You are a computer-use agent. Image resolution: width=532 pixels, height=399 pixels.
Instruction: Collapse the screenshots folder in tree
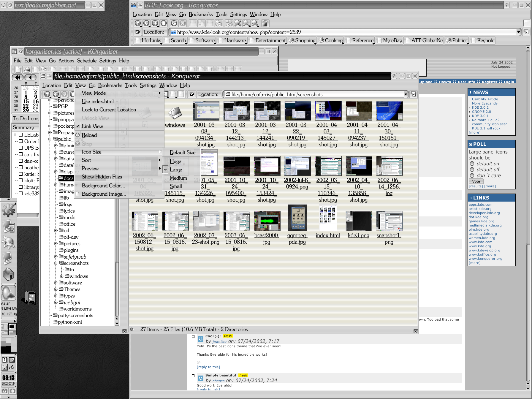tap(56, 263)
